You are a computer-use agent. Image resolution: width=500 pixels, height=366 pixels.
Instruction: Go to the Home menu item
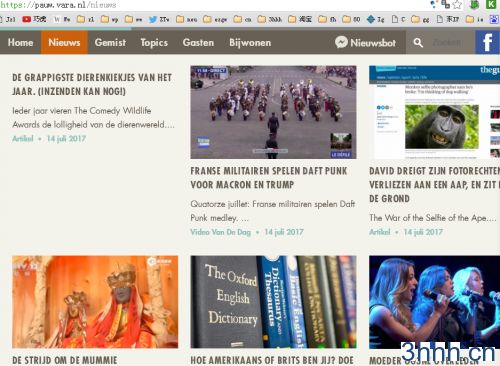pyautogui.click(x=20, y=42)
